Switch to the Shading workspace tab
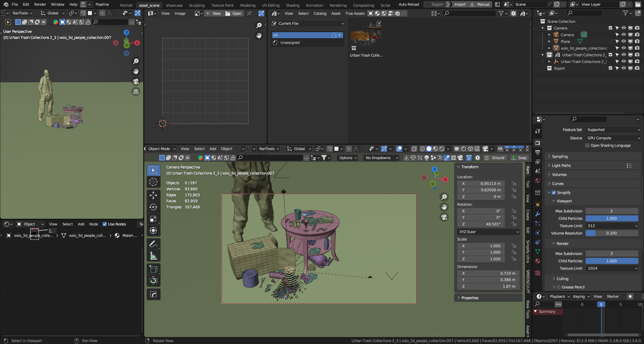644x344 pixels. (292, 5)
